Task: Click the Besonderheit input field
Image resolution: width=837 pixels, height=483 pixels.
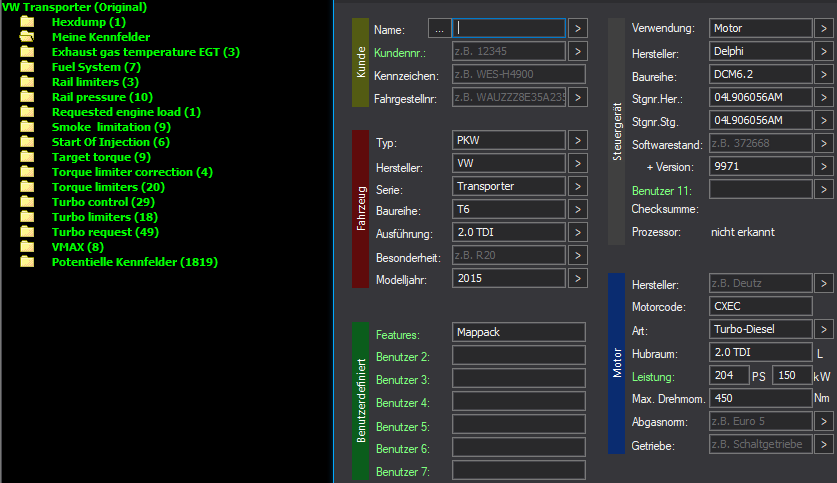Action: (509, 255)
